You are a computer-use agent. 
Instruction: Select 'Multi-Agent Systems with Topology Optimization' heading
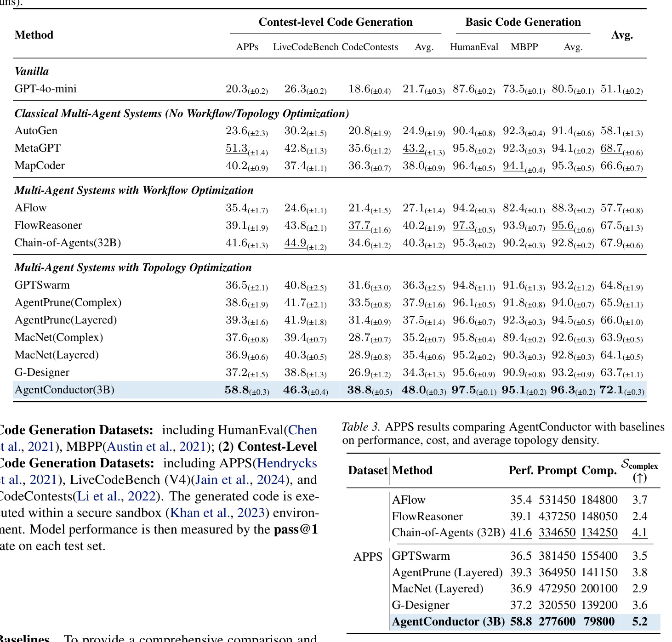click(133, 267)
